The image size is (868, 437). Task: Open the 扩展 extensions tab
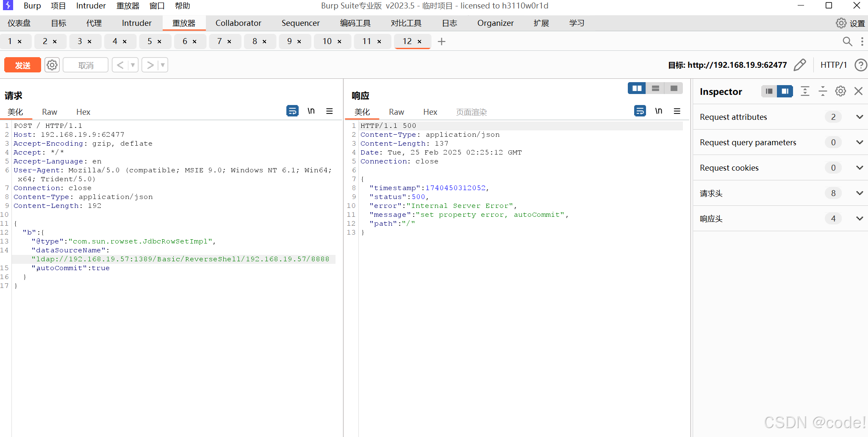[541, 23]
